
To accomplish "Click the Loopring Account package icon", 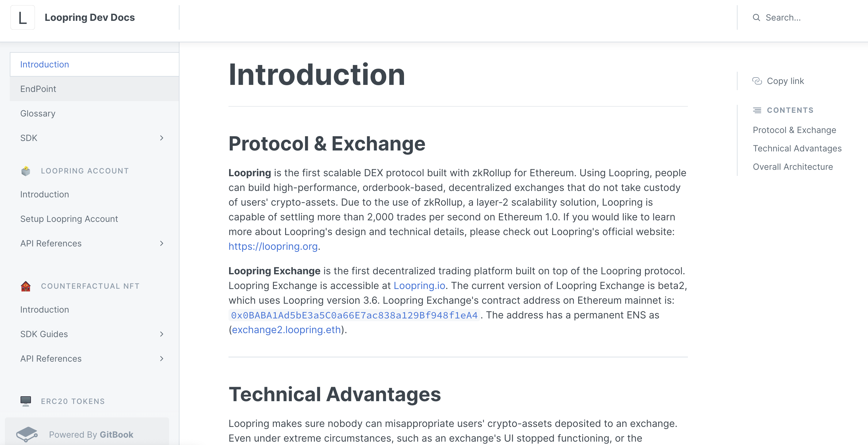I will click(26, 171).
